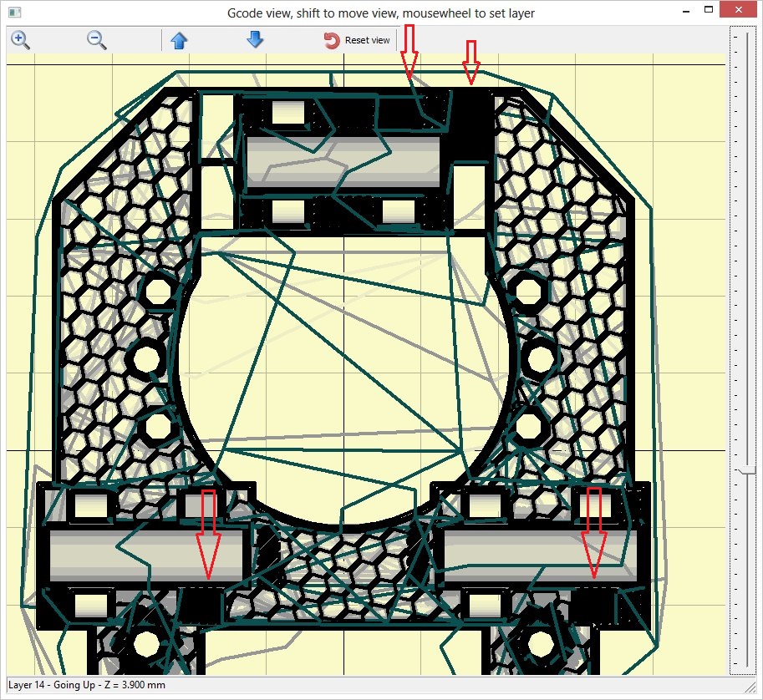Screen dimensions: 763x700
Task: Maximize the Gcode view window
Action: click(708, 11)
